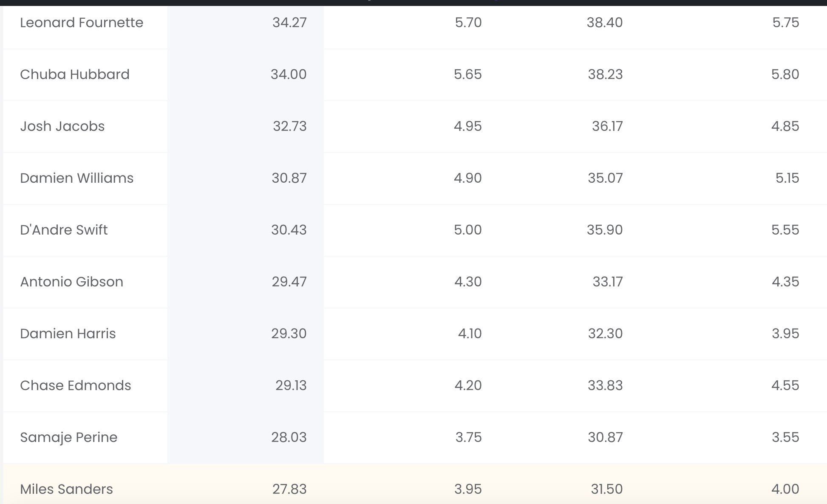The width and height of the screenshot is (827, 504).
Task: Select the 32.73 projection value
Action: [290, 126]
